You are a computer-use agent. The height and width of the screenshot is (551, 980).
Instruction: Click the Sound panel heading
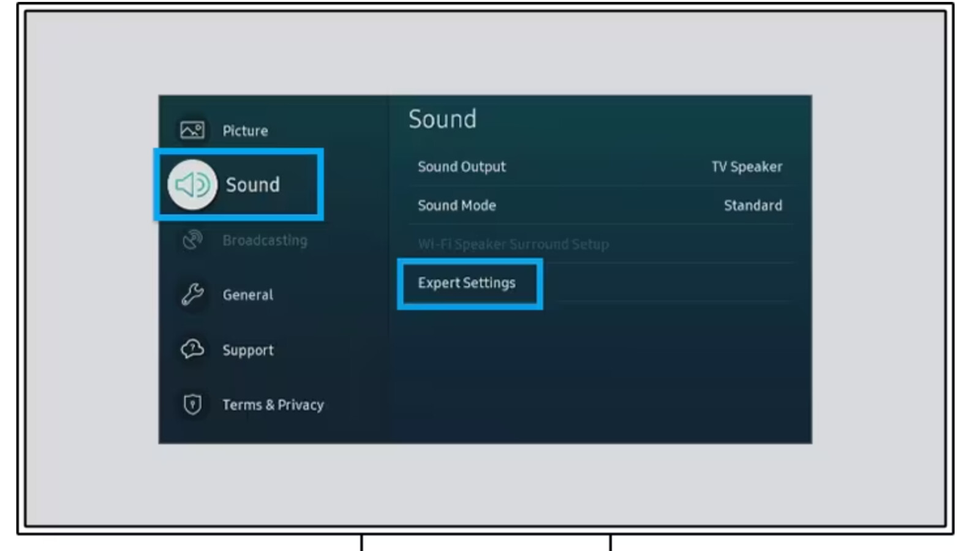(443, 119)
